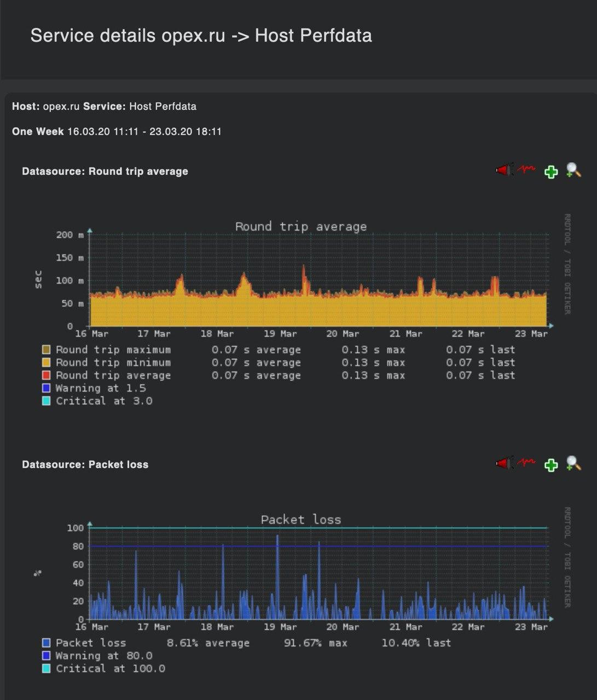
Task: Click the red megaphone icon for Packet loss
Action: coord(504,463)
